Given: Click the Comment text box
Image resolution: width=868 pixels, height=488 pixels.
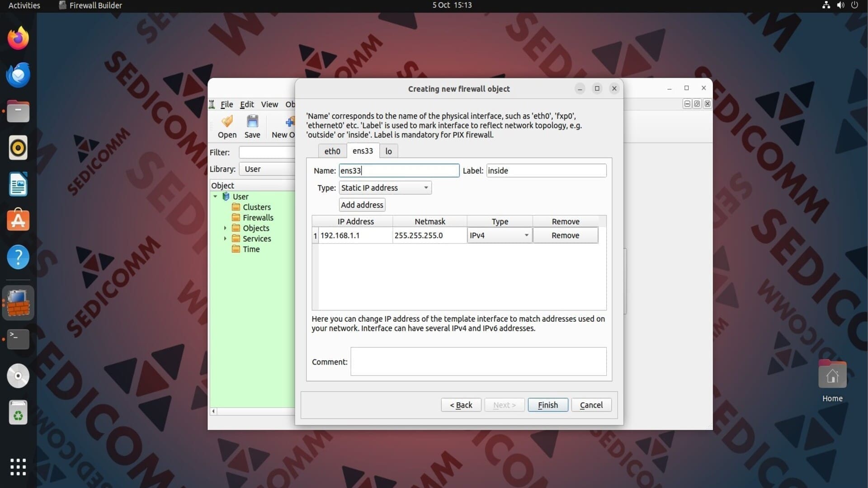Looking at the screenshot, I should (478, 361).
